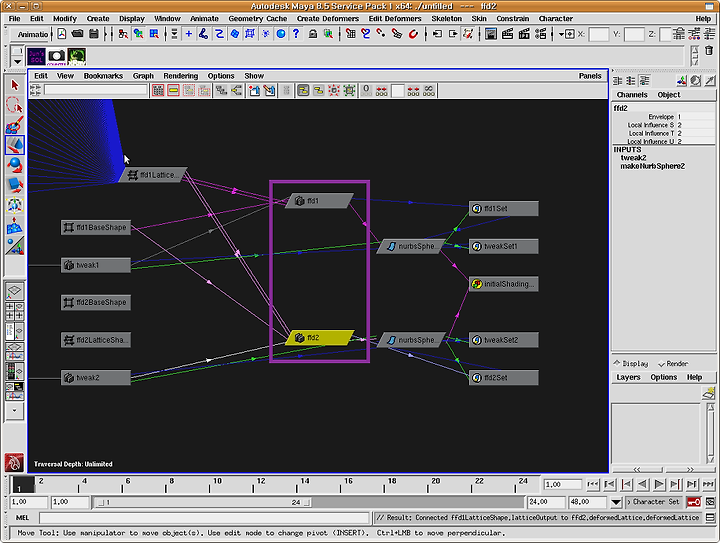Click the Go to start of playback range button
This screenshot has width=720, height=543.
tap(593, 484)
